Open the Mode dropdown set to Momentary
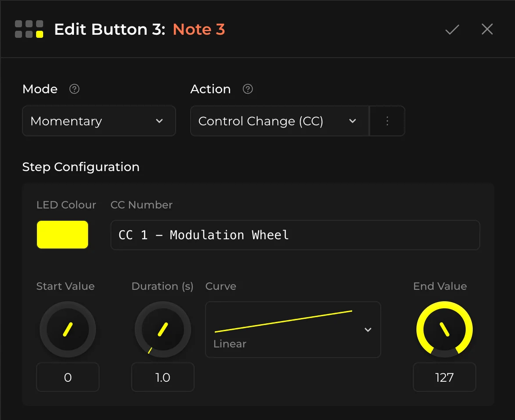The width and height of the screenshot is (515, 420). coord(99,121)
